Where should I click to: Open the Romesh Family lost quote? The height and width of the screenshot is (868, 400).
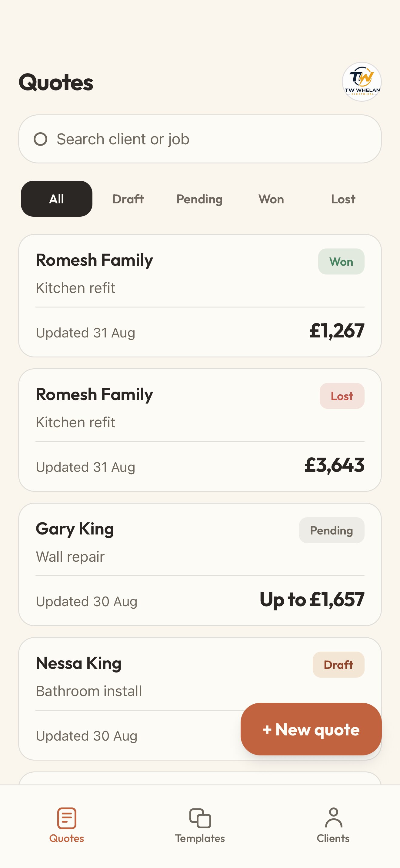(200, 430)
